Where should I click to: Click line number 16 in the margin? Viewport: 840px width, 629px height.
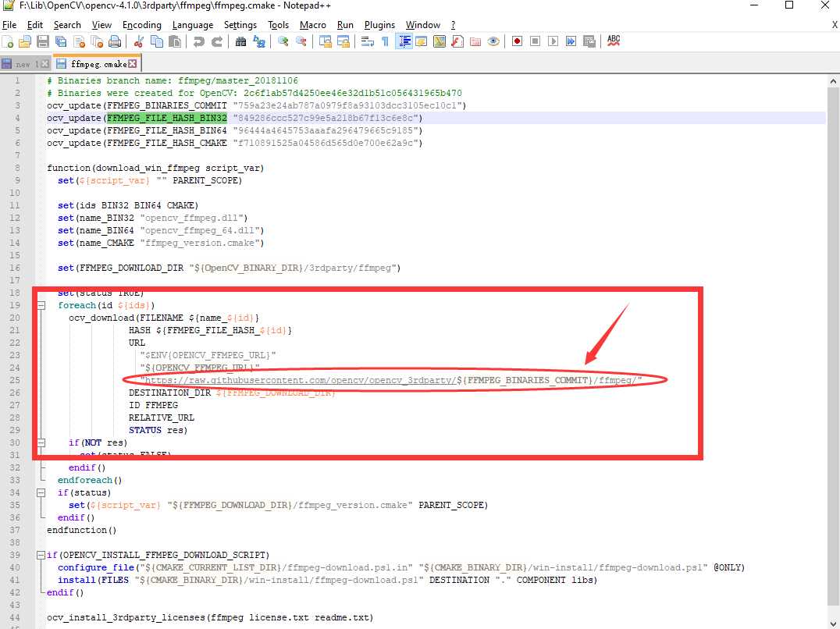coord(15,268)
